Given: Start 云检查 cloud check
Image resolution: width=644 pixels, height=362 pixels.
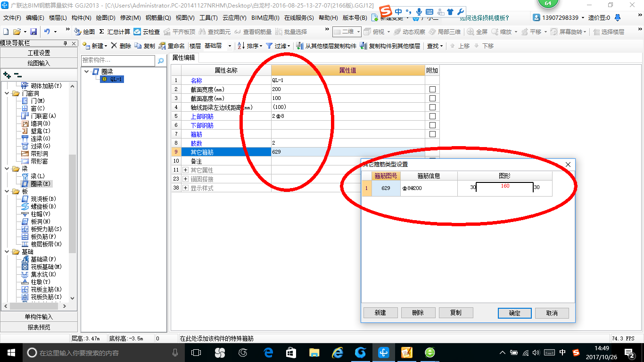Looking at the screenshot, I should [147, 32].
